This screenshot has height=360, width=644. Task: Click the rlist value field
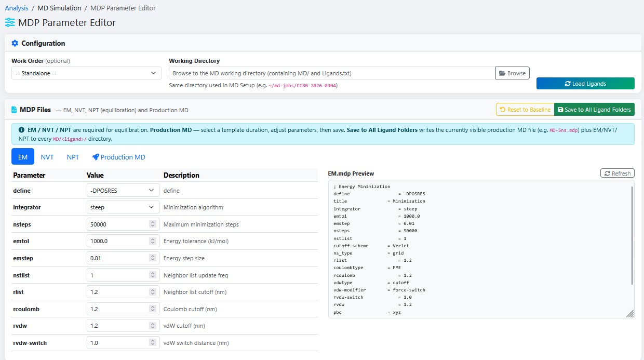click(123, 292)
